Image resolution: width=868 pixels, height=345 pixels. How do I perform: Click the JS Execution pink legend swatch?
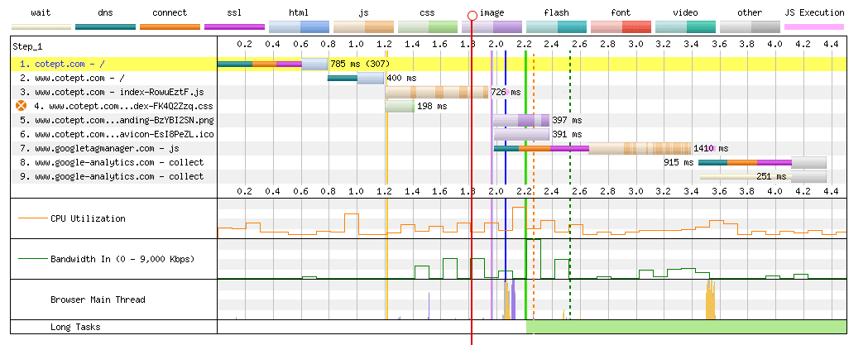815,26
